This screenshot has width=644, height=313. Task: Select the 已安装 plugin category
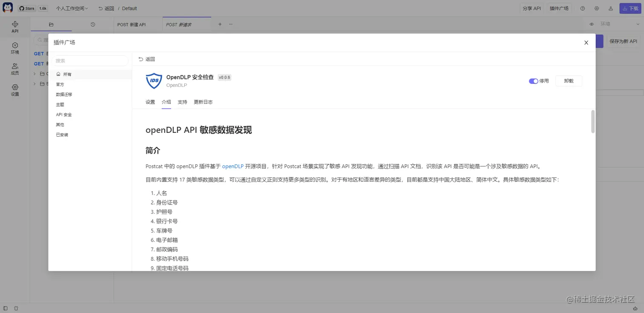point(90,135)
